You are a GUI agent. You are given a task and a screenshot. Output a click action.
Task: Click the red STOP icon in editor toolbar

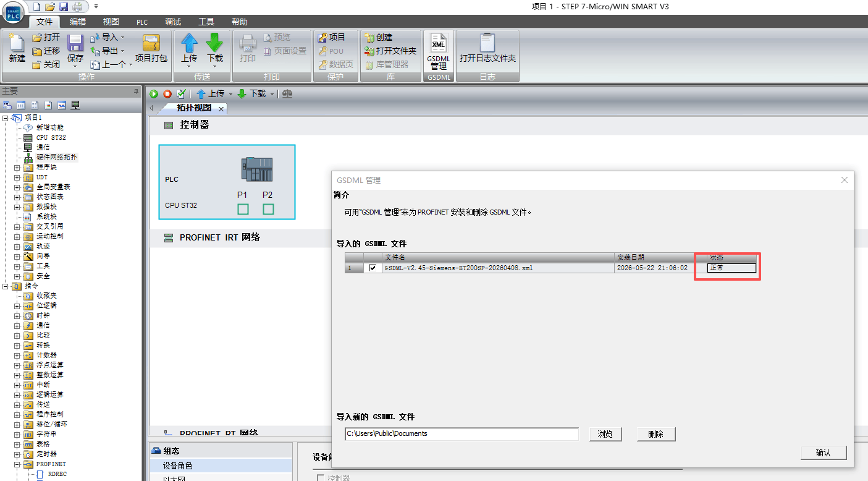(x=167, y=93)
